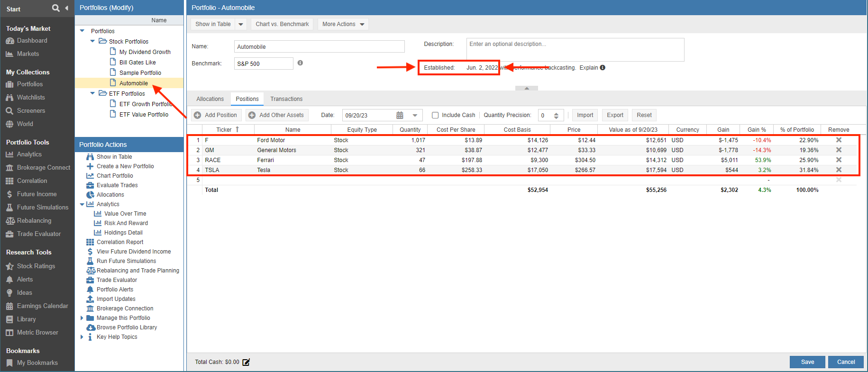This screenshot has width=868, height=372.
Task: Collapse the details panel with the up arrow
Action: pos(527,88)
